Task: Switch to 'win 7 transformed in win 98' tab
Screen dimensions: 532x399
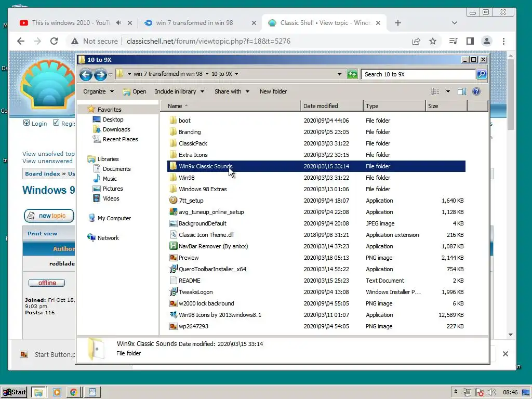Action: click(x=194, y=23)
